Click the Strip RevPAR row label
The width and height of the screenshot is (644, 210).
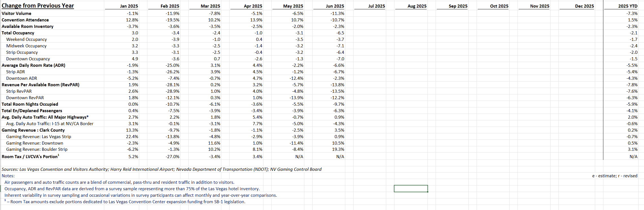pyautogui.click(x=19, y=91)
